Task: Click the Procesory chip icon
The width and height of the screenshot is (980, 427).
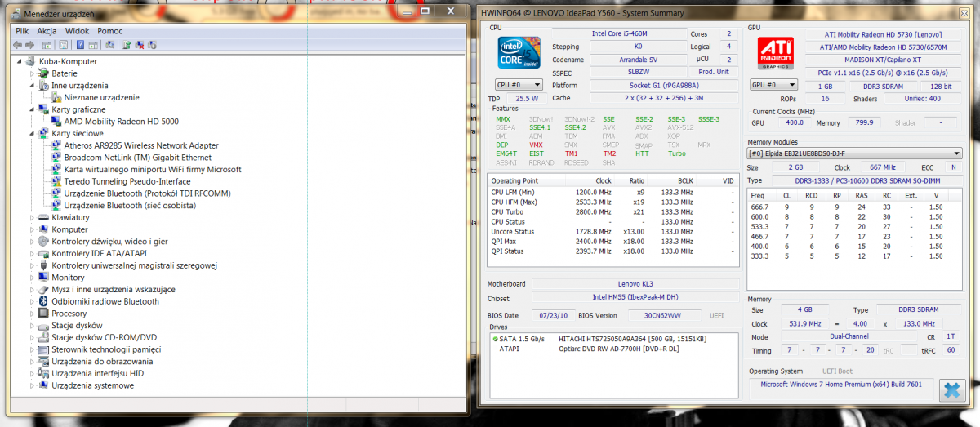Action: click(x=44, y=314)
